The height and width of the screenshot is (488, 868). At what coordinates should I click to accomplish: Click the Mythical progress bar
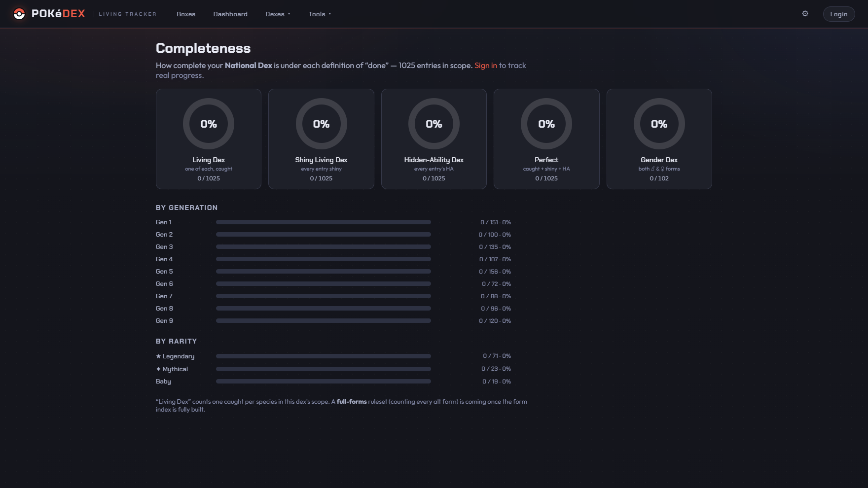(x=323, y=369)
